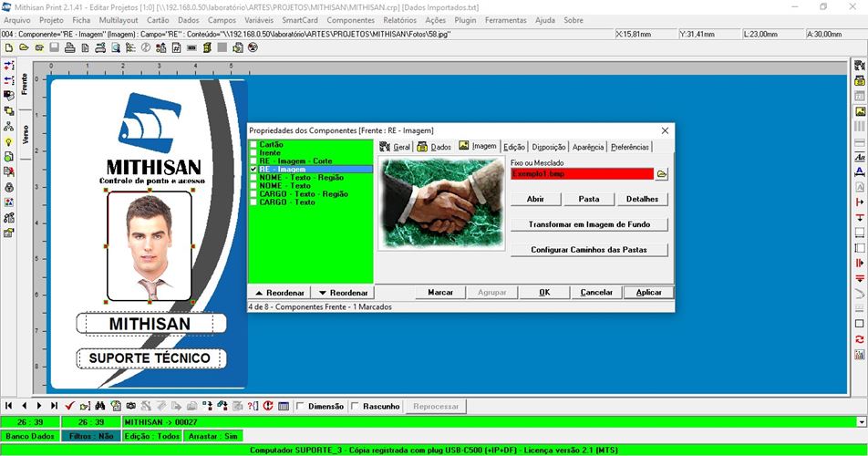Click the Pasta button
The height and width of the screenshot is (456, 868).
click(x=589, y=199)
